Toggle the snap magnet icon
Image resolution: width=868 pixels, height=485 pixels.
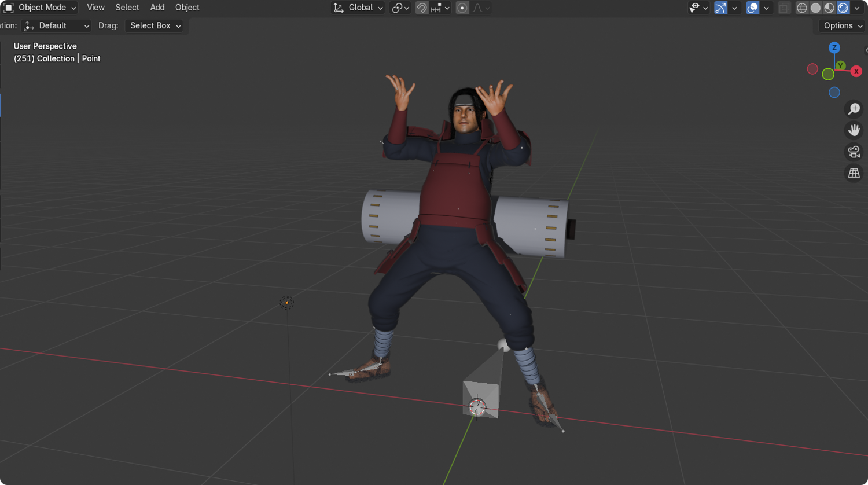422,8
